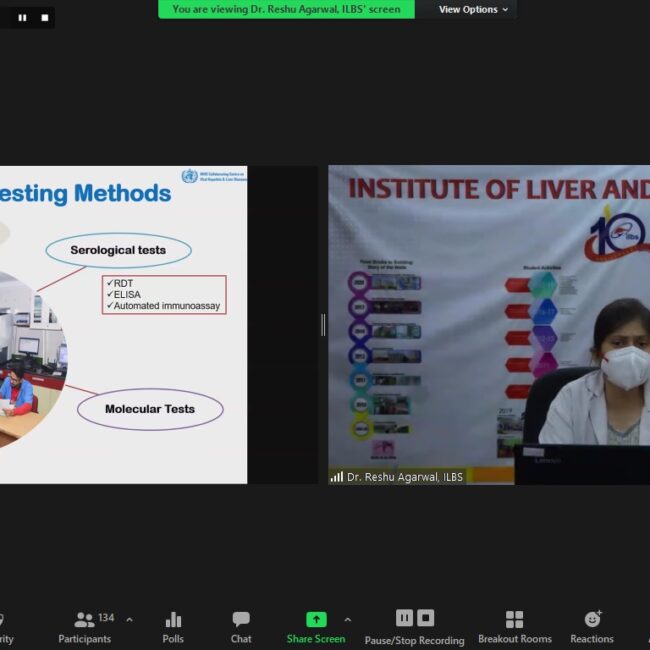Screen dimensions: 650x650
Task: Click the green 'You are viewing' screen banner
Action: [x=285, y=10]
